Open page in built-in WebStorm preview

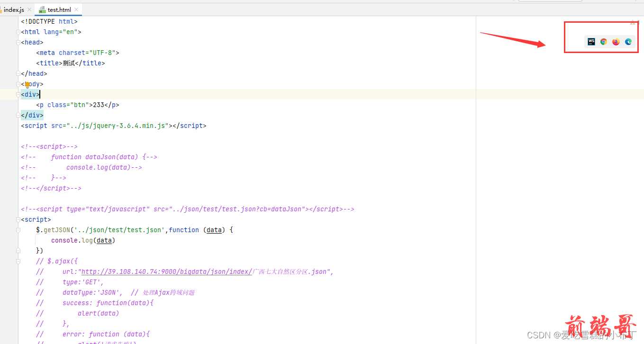coord(591,42)
